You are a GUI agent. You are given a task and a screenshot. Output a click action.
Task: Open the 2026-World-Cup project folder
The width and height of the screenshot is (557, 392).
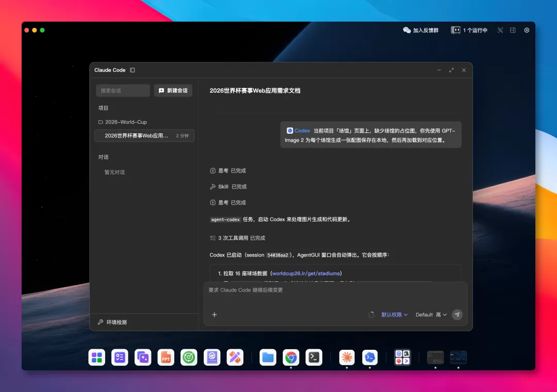click(x=123, y=122)
